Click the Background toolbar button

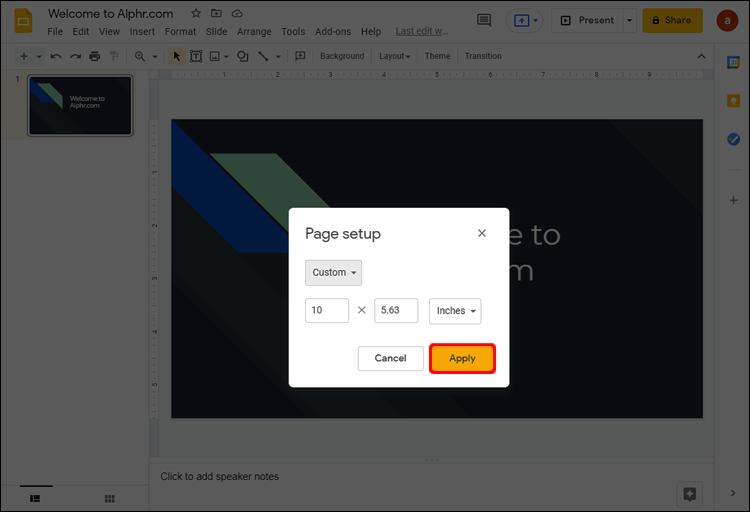click(x=342, y=56)
